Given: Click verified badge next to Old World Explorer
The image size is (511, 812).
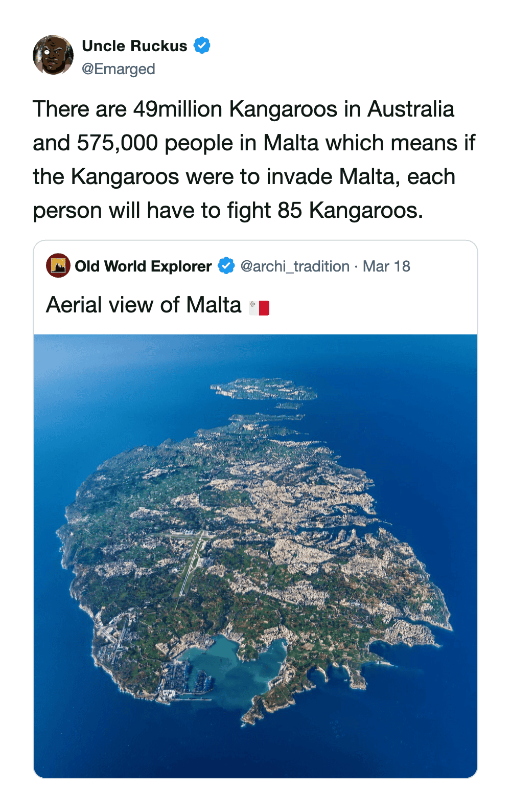Looking at the screenshot, I should click(226, 266).
